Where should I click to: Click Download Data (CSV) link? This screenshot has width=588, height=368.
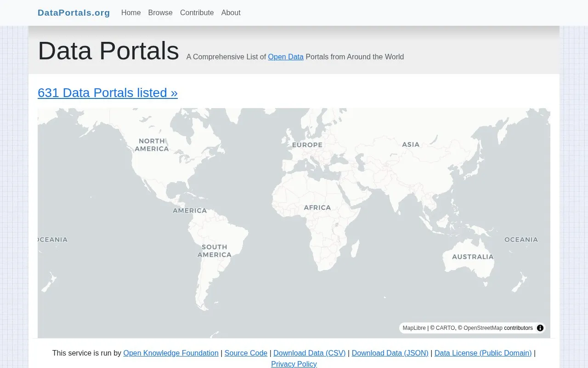coord(310,353)
